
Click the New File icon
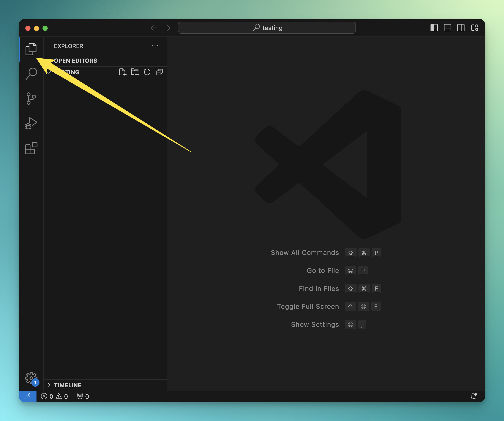click(x=122, y=72)
